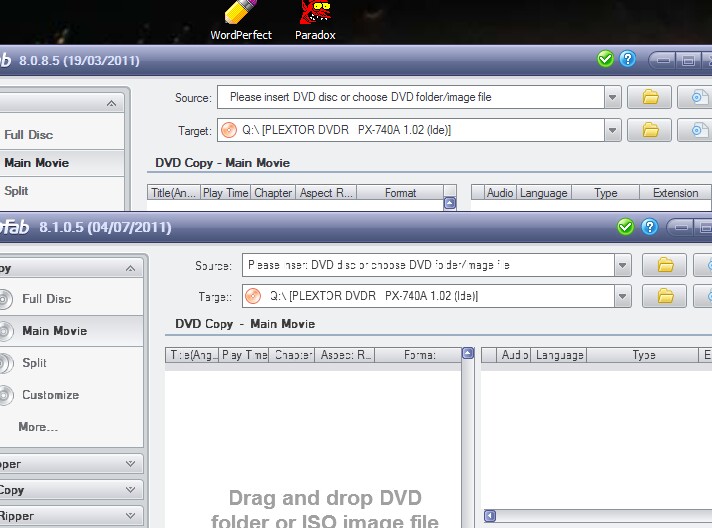The height and width of the screenshot is (528, 712).
Task: Open the Paradox desktop shortcut
Action: click(315, 20)
